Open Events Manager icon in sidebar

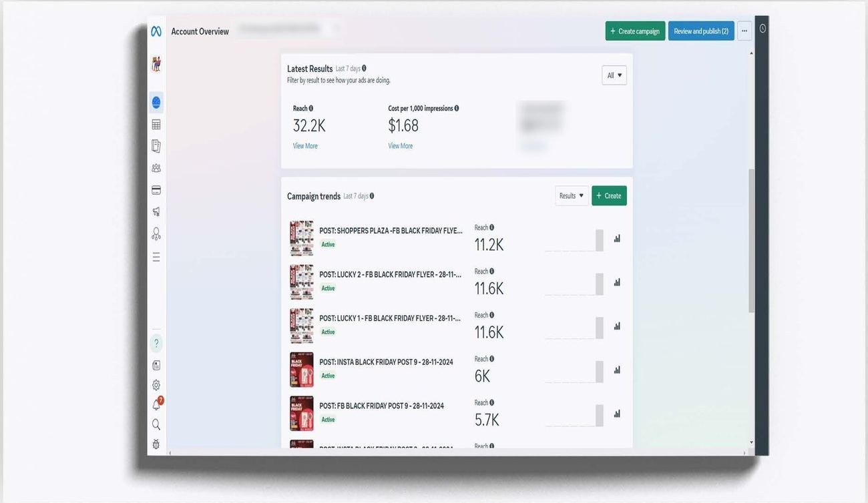pos(156,233)
